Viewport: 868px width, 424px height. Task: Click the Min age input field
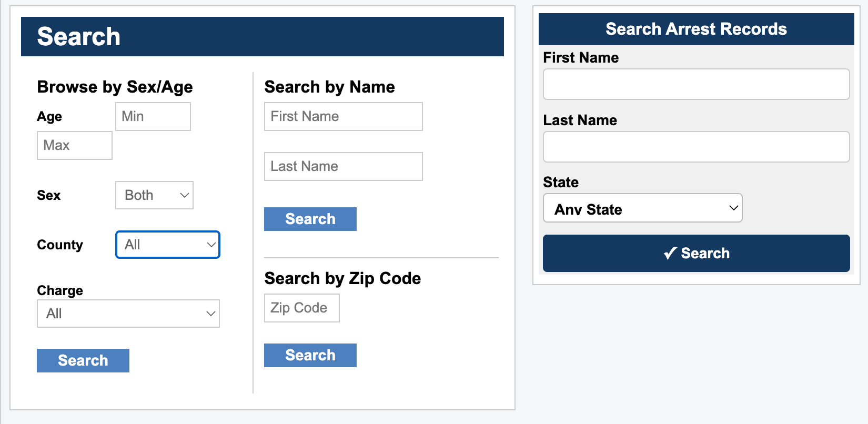153,116
